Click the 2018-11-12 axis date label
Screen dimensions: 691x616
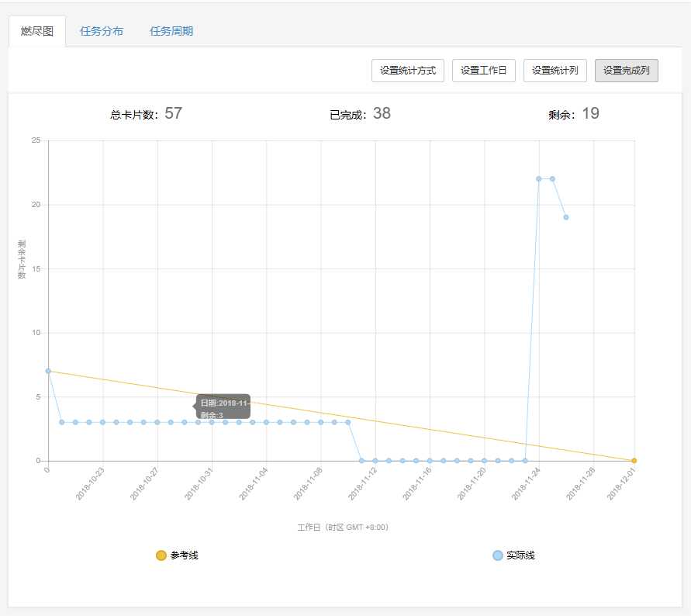click(363, 483)
